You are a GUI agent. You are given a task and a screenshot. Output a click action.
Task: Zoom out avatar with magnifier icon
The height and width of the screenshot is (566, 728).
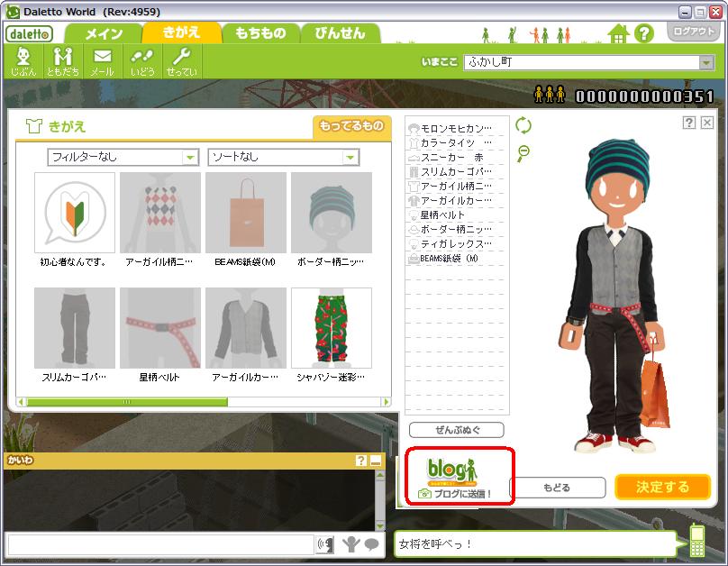(x=523, y=153)
